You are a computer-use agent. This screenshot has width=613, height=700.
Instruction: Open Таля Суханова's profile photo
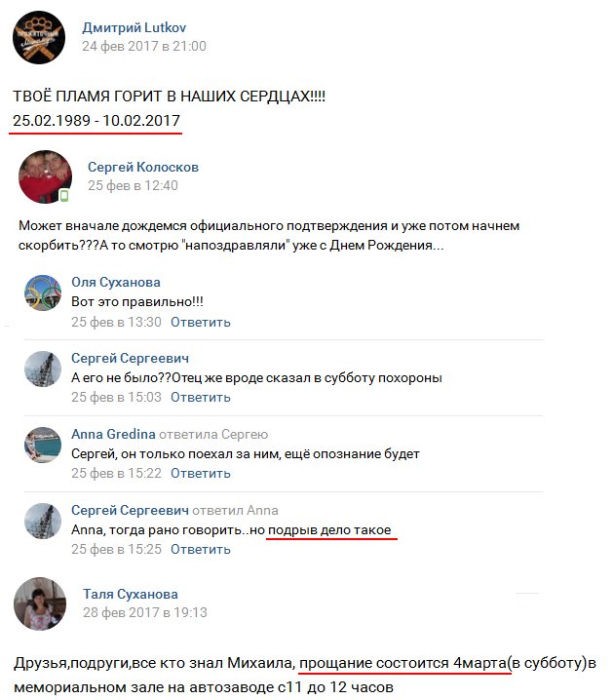40,604
